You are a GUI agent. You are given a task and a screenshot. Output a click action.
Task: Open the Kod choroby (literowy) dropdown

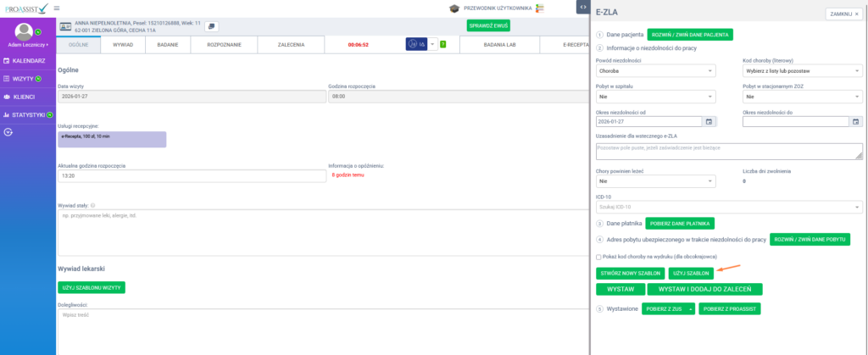tap(802, 71)
